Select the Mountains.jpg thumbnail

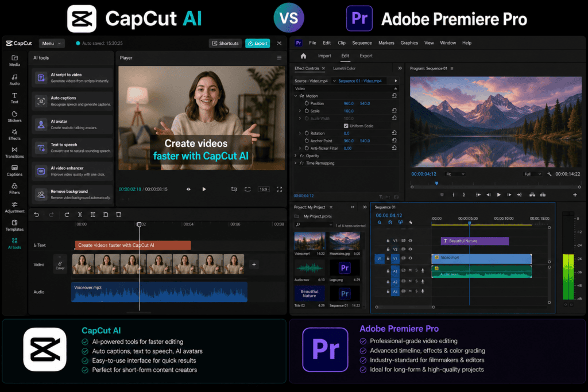(345, 241)
